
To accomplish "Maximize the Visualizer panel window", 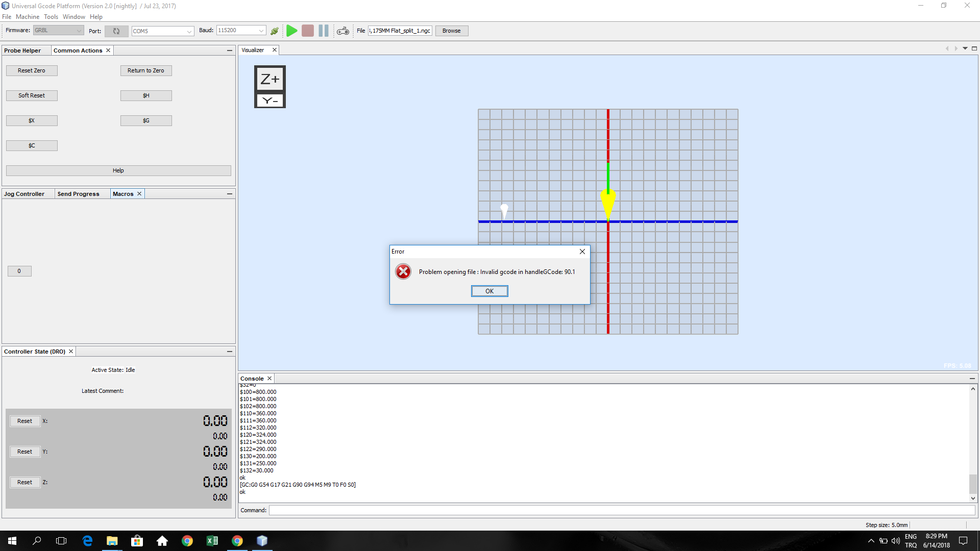I will pyautogui.click(x=974, y=48).
